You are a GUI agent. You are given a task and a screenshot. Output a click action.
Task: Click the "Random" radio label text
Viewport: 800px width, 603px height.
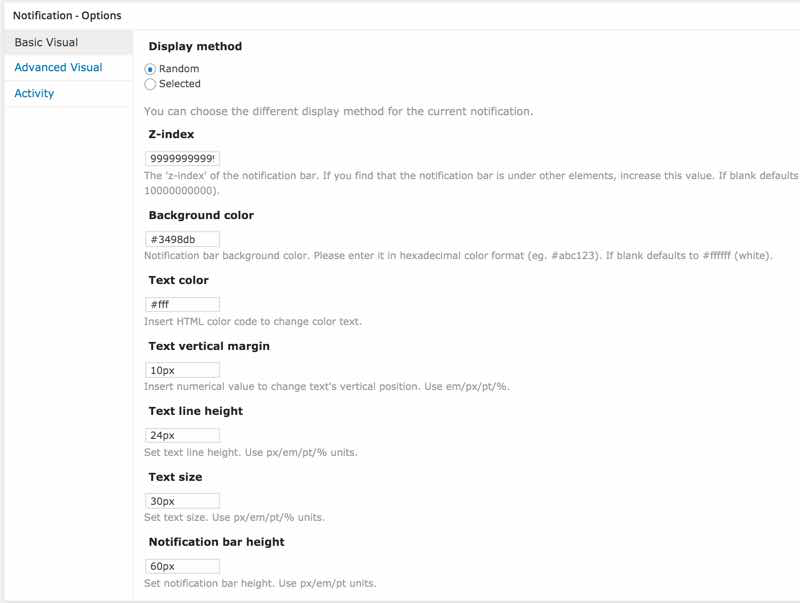179,69
